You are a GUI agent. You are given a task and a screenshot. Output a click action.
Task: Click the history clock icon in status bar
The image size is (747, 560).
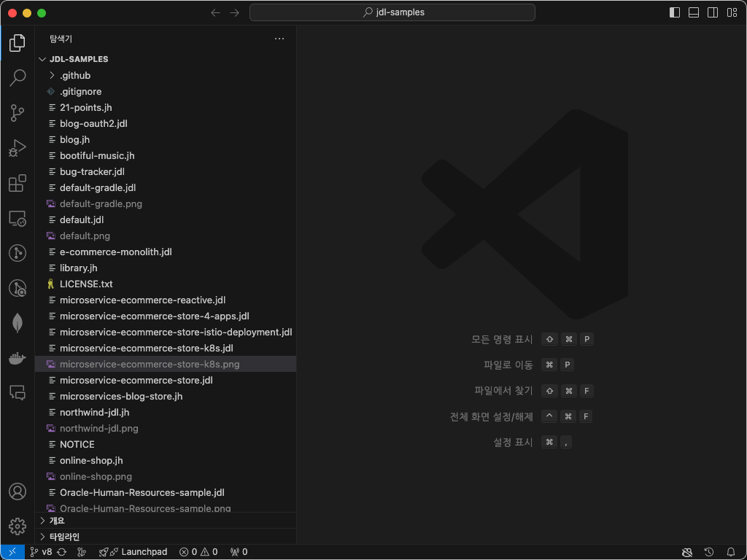(x=709, y=552)
